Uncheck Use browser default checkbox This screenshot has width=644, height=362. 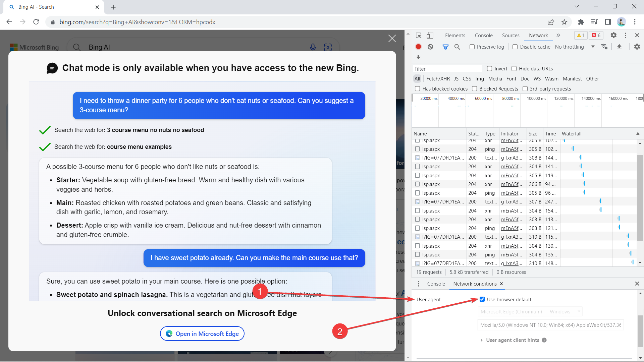point(482,299)
